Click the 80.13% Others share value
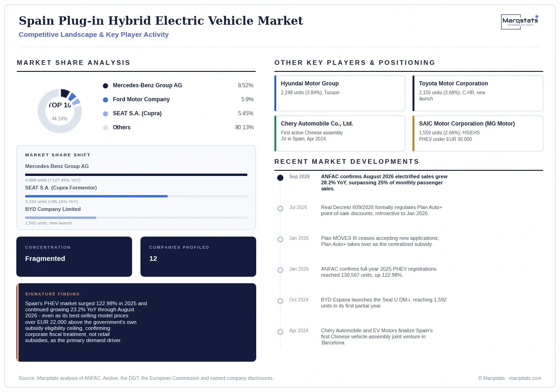The height and width of the screenshot is (392, 560). click(245, 127)
